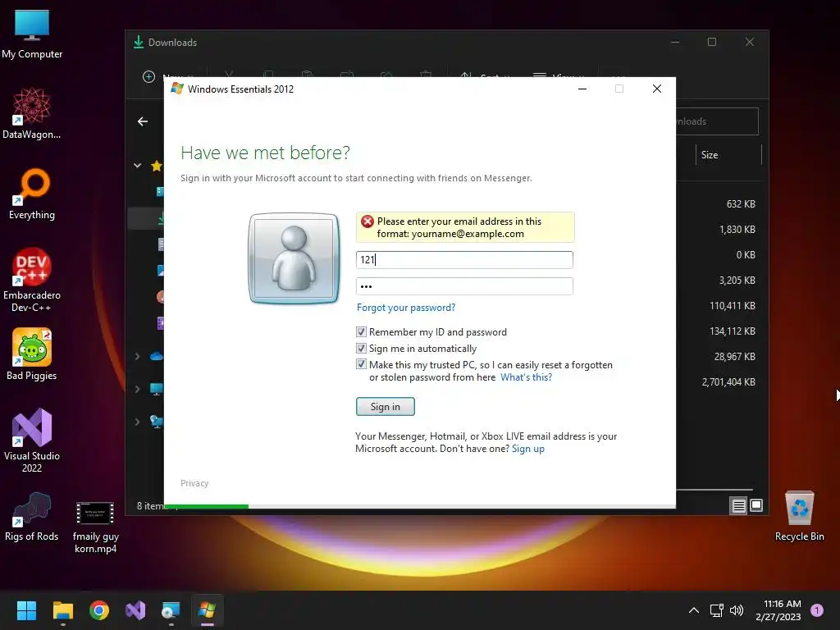Sort by the Size column header
This screenshot has width=840, height=630.
click(x=728, y=155)
